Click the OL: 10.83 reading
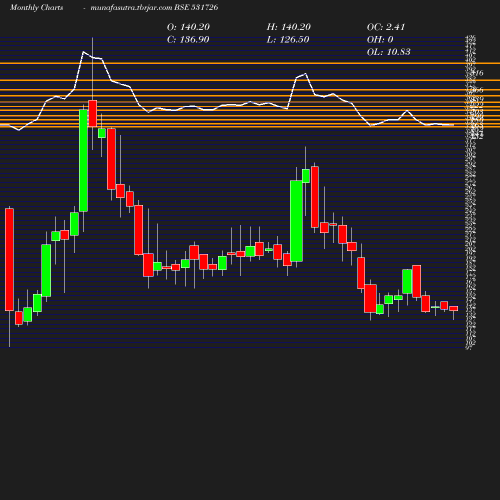The width and height of the screenshot is (500, 500). point(388,52)
